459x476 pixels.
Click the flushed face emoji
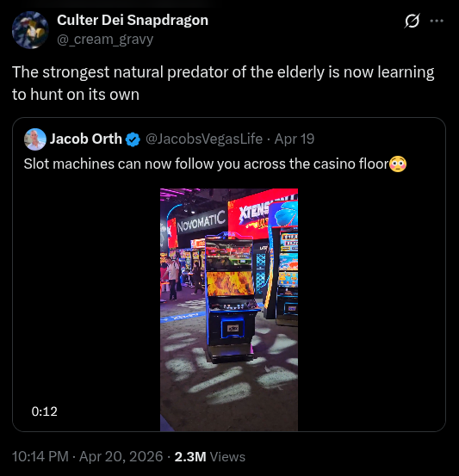point(398,164)
